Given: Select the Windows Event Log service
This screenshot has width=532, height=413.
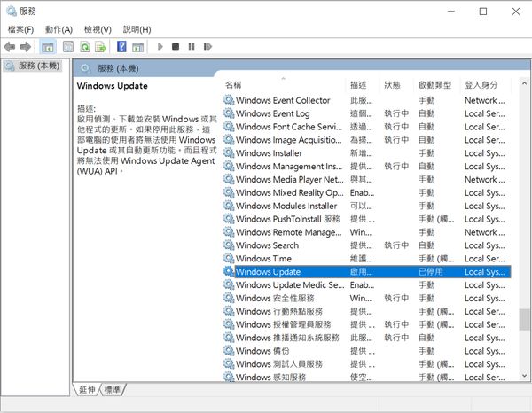Looking at the screenshot, I should [x=367, y=113].
